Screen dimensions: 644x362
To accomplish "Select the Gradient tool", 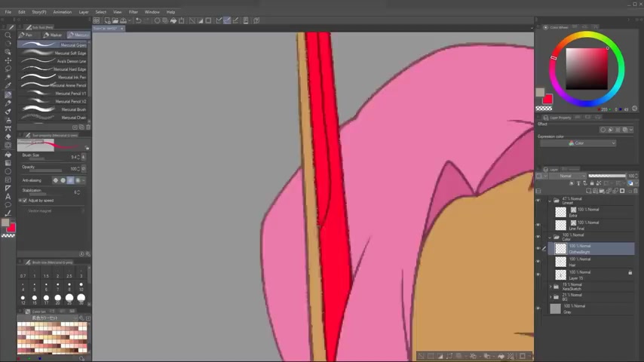I will point(8,163).
